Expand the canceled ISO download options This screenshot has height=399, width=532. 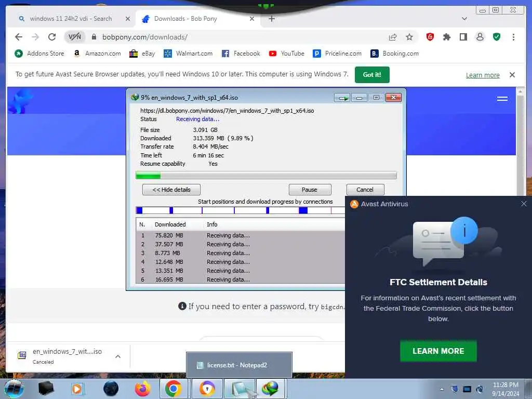118,356
